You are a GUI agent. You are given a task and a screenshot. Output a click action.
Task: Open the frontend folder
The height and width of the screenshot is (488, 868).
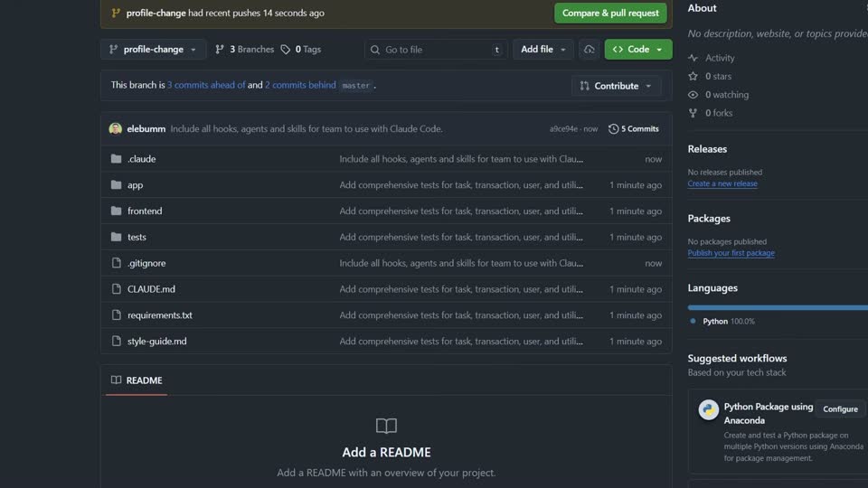(x=145, y=211)
